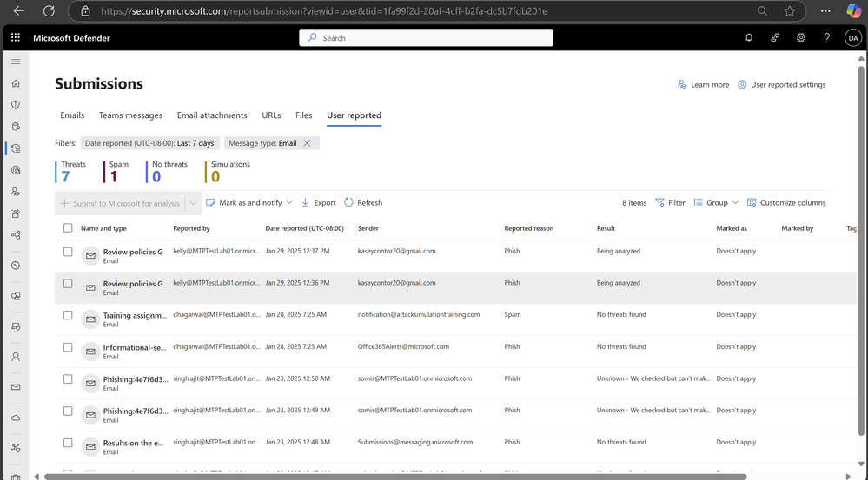Click the Spam 1 summary count

click(x=116, y=172)
